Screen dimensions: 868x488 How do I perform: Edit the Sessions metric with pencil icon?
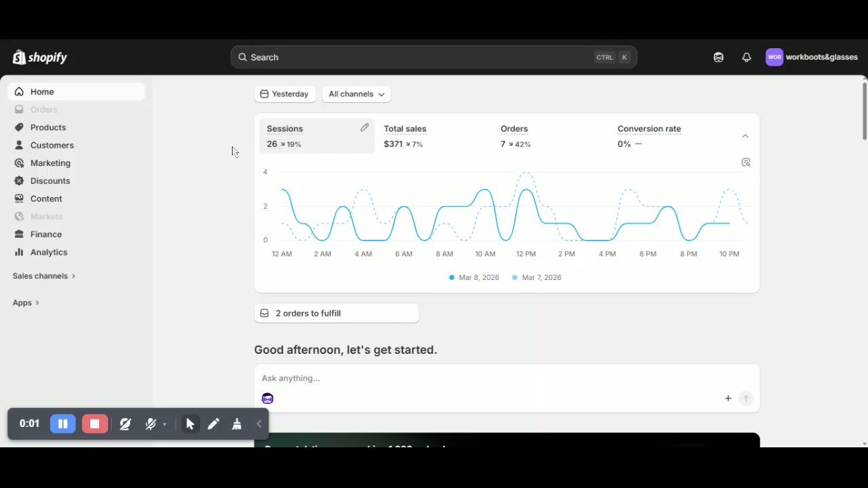click(x=364, y=127)
